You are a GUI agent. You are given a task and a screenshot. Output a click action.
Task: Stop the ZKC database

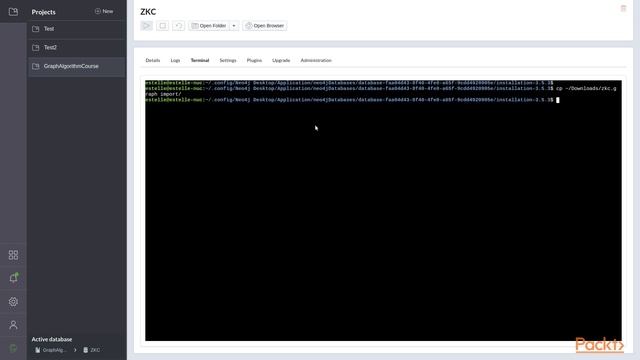coord(162,26)
